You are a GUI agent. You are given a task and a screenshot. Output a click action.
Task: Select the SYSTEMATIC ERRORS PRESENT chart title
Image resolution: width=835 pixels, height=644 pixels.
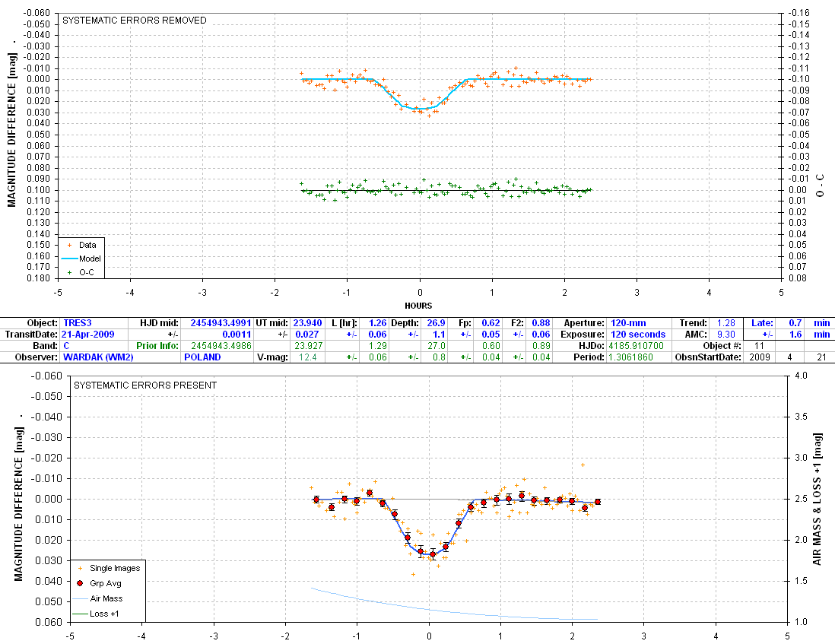(x=144, y=385)
